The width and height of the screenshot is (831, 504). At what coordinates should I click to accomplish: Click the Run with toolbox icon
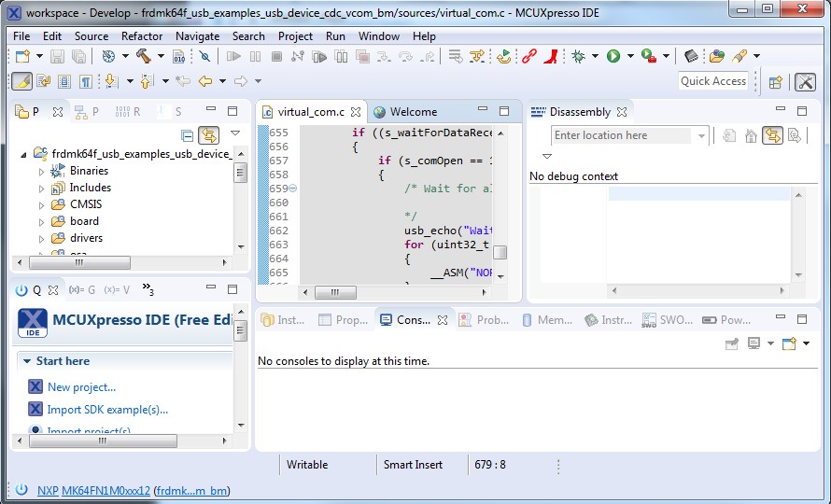click(649, 56)
